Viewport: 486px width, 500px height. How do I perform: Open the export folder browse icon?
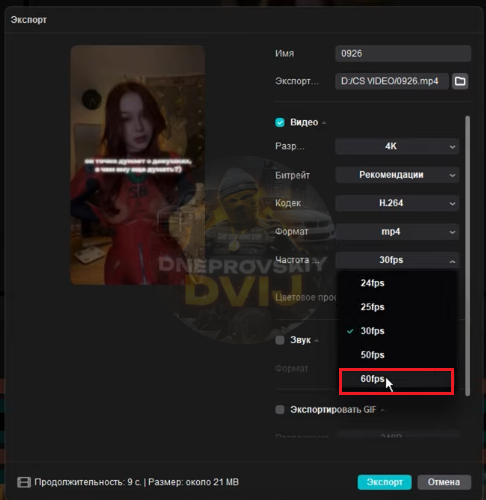click(x=460, y=81)
